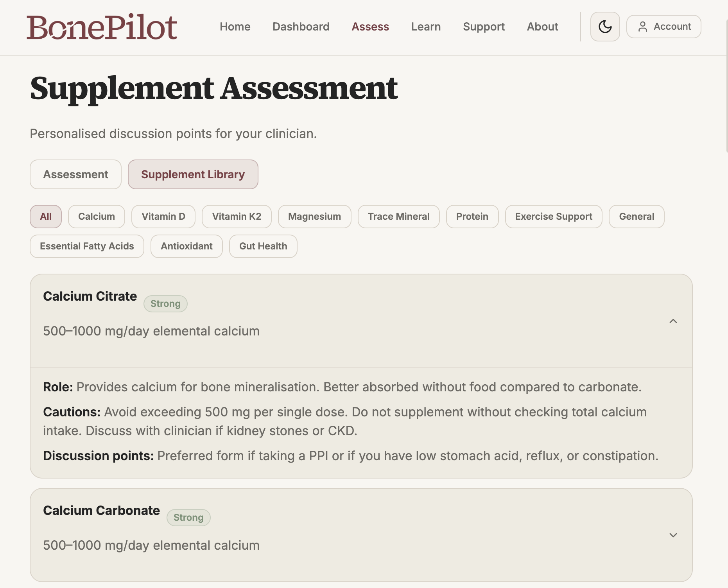This screenshot has width=728, height=588.
Task: Open the About nav item
Action: [542, 27]
